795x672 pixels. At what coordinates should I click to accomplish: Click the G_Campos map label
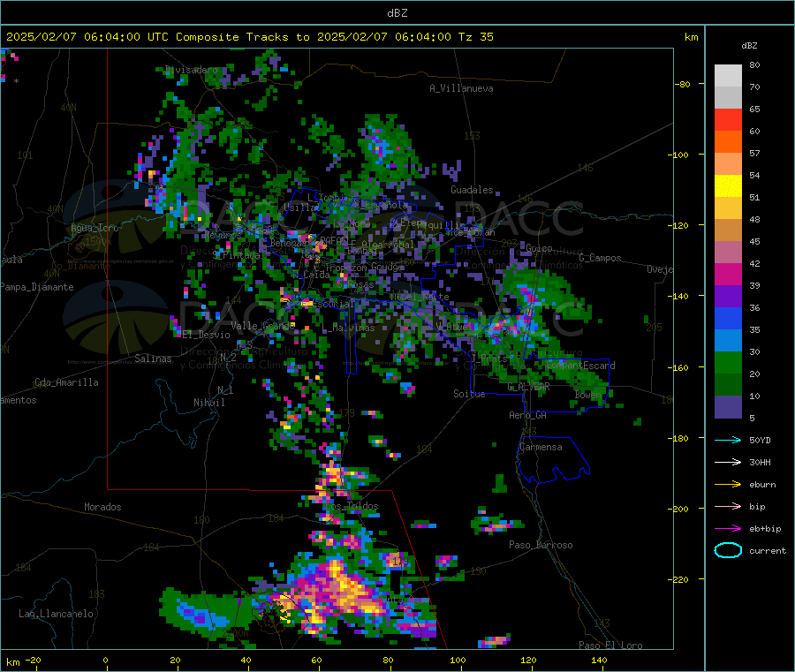tap(601, 258)
